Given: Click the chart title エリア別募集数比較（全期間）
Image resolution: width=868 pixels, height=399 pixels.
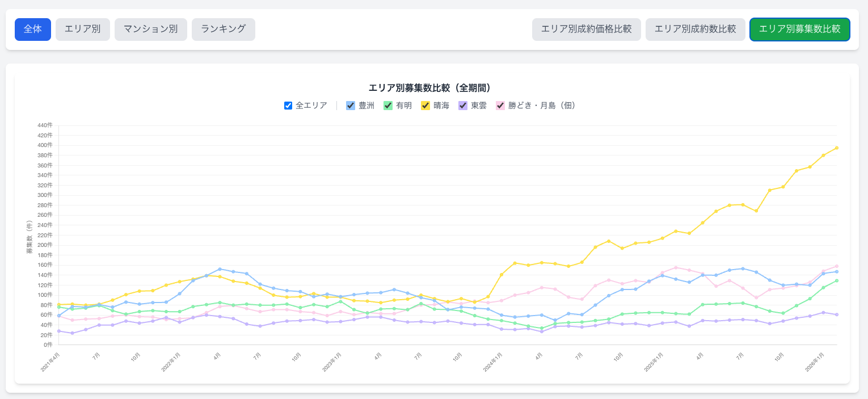Looking at the screenshot, I should 429,88.
